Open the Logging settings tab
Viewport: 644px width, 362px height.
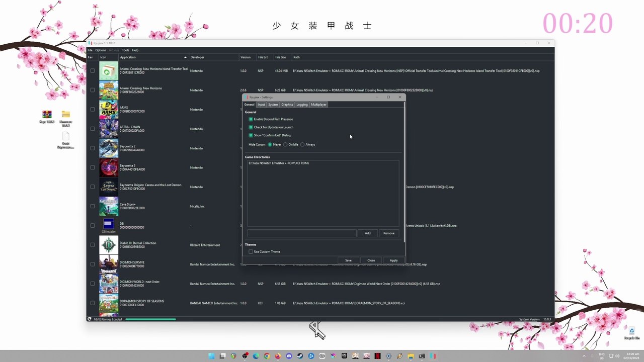pyautogui.click(x=302, y=105)
